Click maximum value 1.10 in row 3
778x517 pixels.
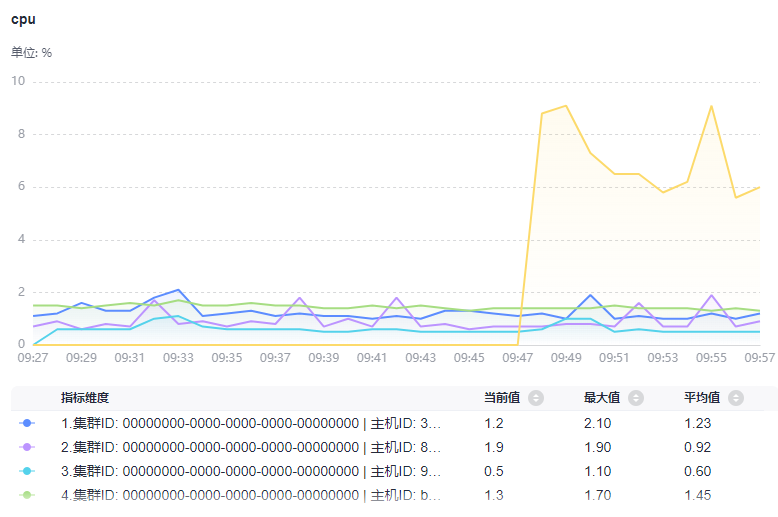(x=597, y=471)
